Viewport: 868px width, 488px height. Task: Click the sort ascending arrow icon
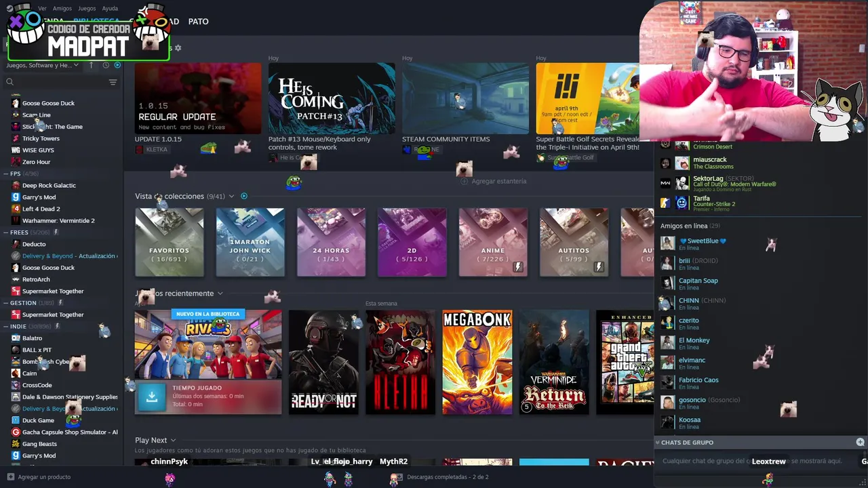point(93,65)
